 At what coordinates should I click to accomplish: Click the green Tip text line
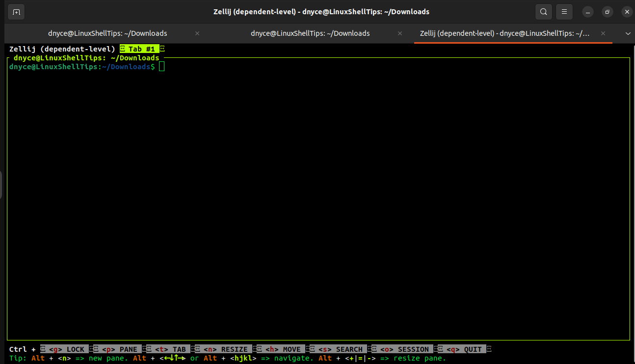point(228,358)
